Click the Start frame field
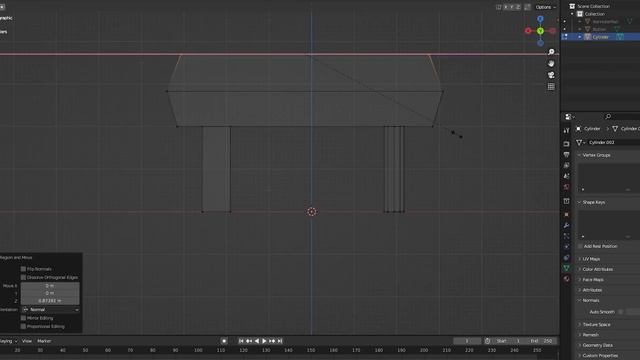The width and height of the screenshot is (640, 360). click(509, 341)
